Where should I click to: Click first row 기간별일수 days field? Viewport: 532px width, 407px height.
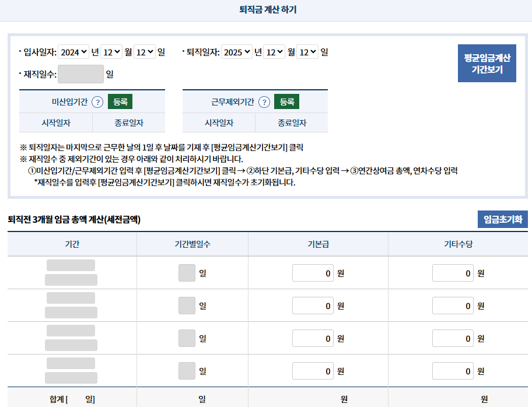[187, 273]
